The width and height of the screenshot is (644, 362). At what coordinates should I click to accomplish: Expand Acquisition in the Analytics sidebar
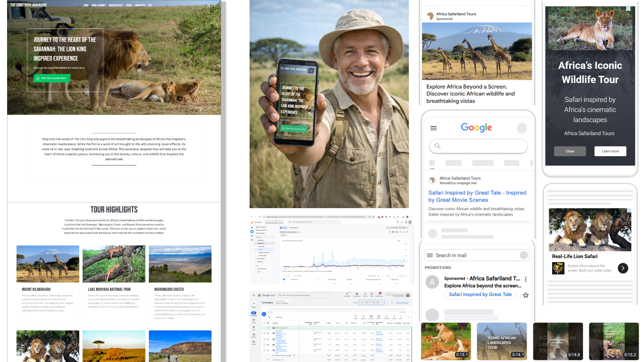tap(256, 240)
